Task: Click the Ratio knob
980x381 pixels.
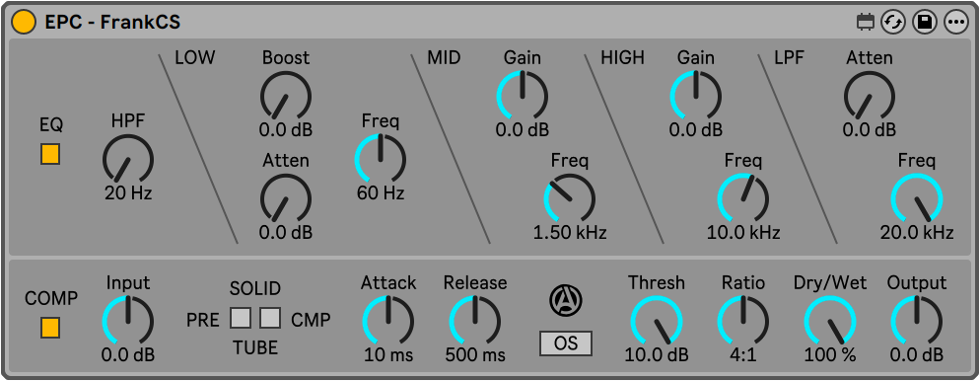Action: [743, 321]
